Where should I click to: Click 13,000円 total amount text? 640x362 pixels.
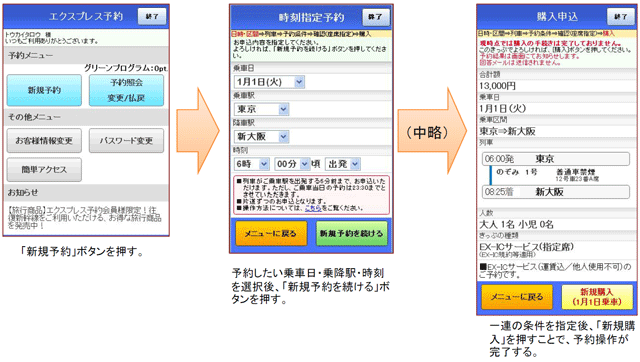click(498, 86)
